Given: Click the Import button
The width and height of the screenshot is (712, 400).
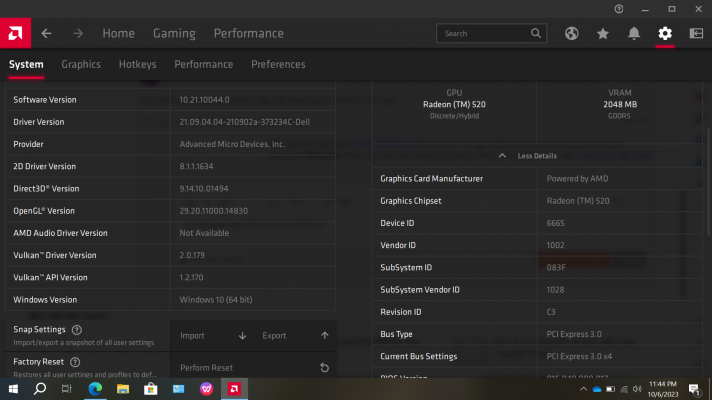Looking at the screenshot, I should pyautogui.click(x=212, y=336).
